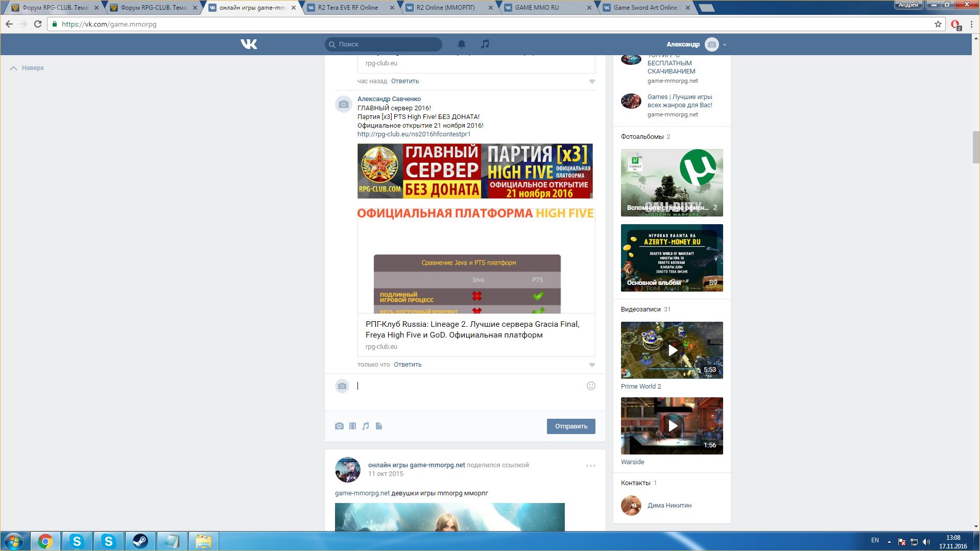This screenshot has width=980, height=551.
Task: Switch to the second Форум RPG-CLUB tab
Action: [154, 8]
